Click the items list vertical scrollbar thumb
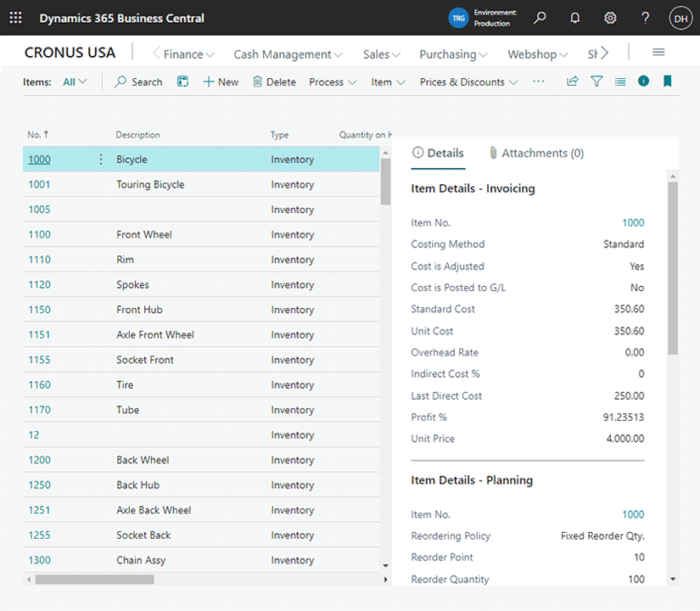The image size is (700, 611). [x=386, y=182]
